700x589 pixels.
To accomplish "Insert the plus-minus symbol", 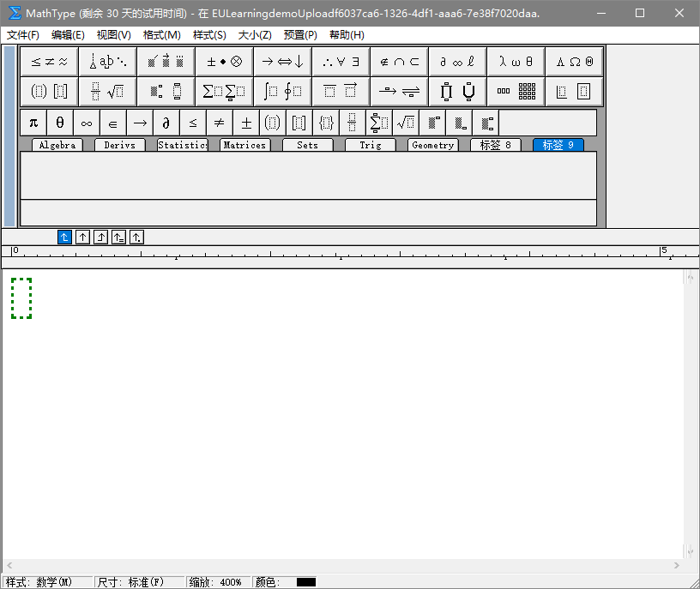I will click(x=246, y=123).
